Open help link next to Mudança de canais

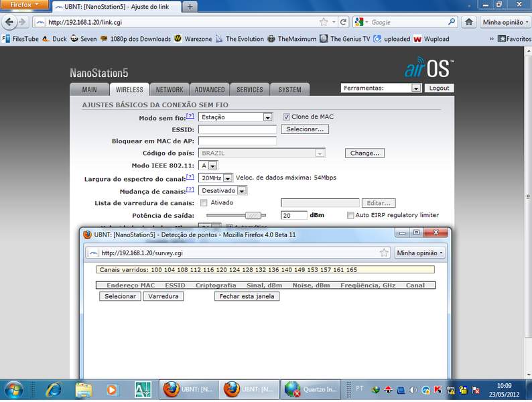tap(190, 190)
